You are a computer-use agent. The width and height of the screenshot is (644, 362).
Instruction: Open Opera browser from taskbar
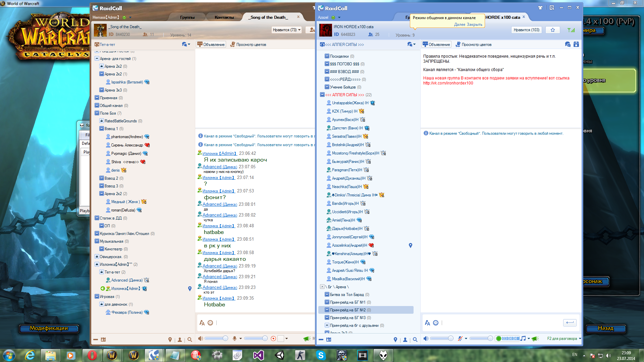point(92,355)
